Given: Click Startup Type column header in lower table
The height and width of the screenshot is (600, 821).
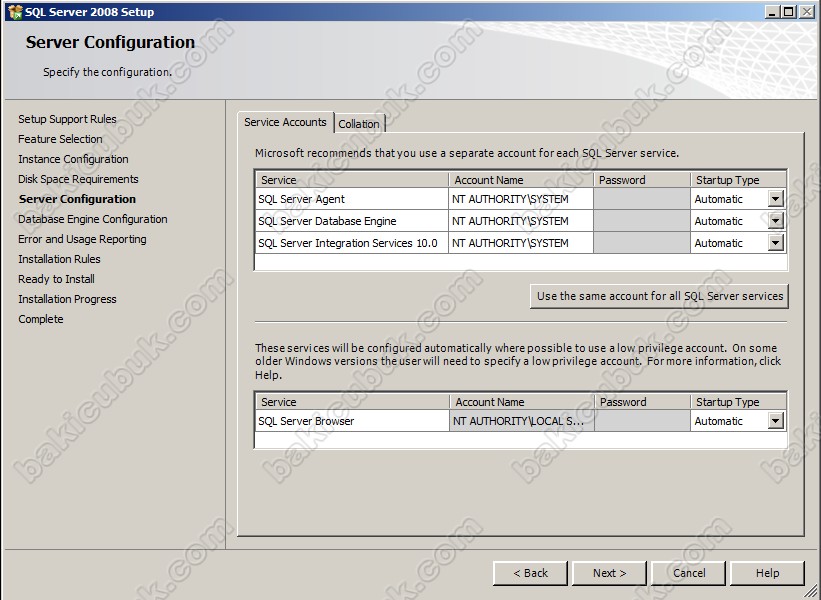Looking at the screenshot, I should (738, 402).
